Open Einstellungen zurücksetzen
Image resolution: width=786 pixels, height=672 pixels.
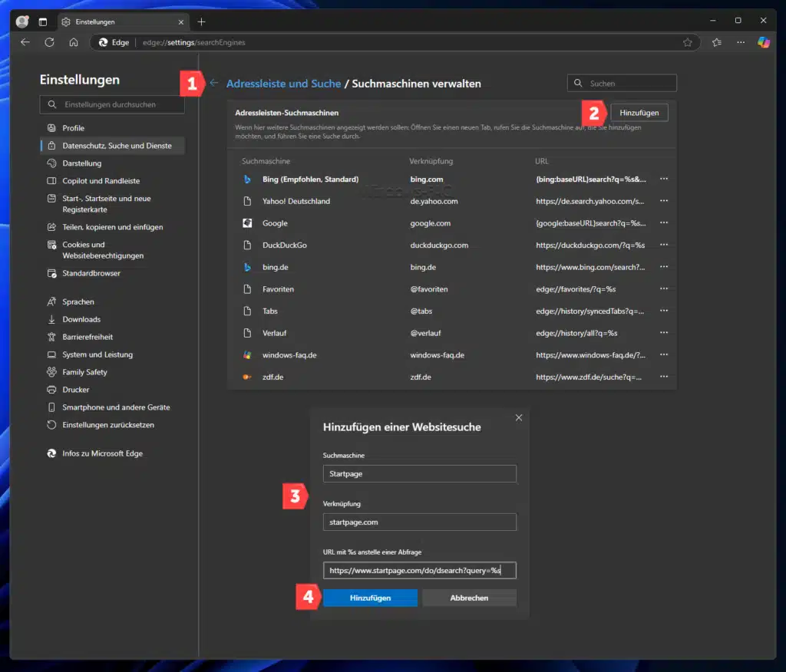112,424
